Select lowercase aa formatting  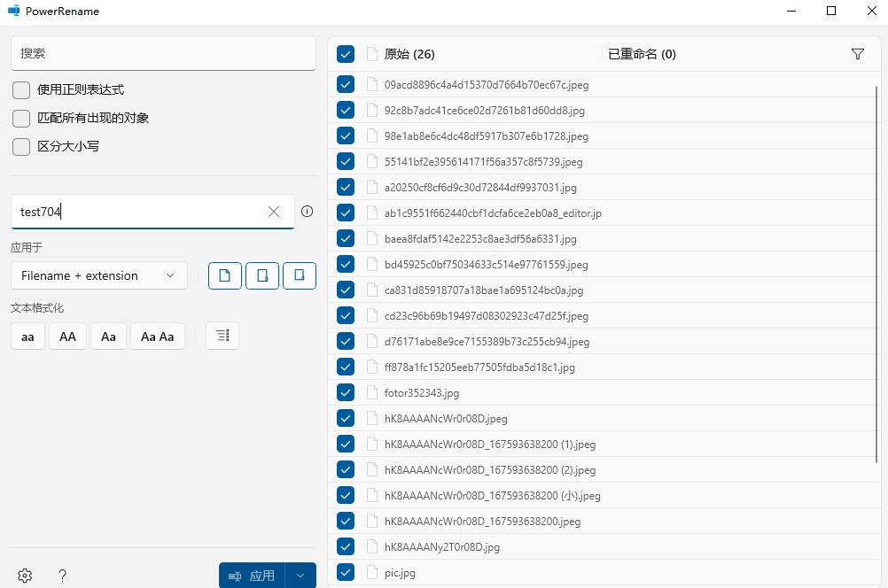[x=27, y=337]
